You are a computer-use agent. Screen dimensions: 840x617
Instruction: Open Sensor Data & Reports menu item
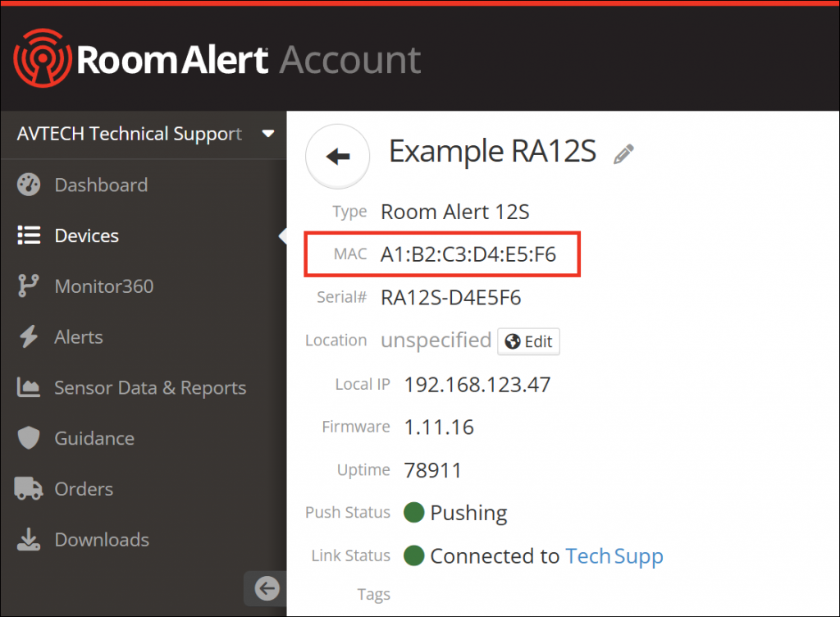point(150,388)
